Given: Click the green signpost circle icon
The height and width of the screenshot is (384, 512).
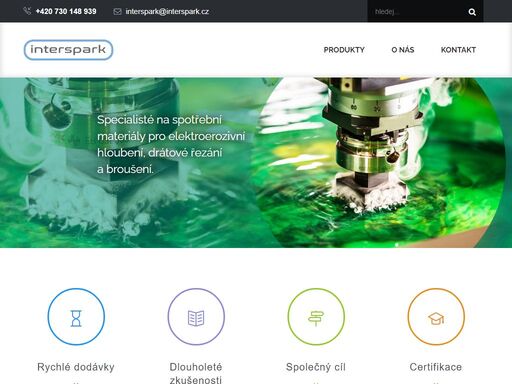Looking at the screenshot, I should click(316, 317).
